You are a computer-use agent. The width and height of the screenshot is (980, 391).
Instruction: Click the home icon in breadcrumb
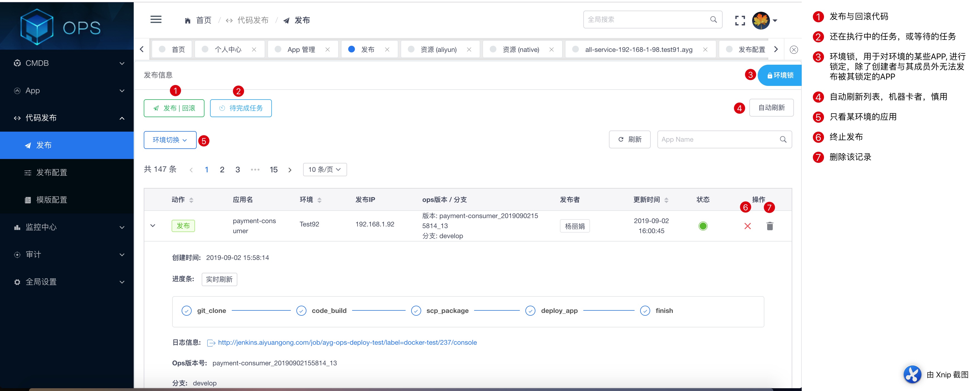[187, 21]
